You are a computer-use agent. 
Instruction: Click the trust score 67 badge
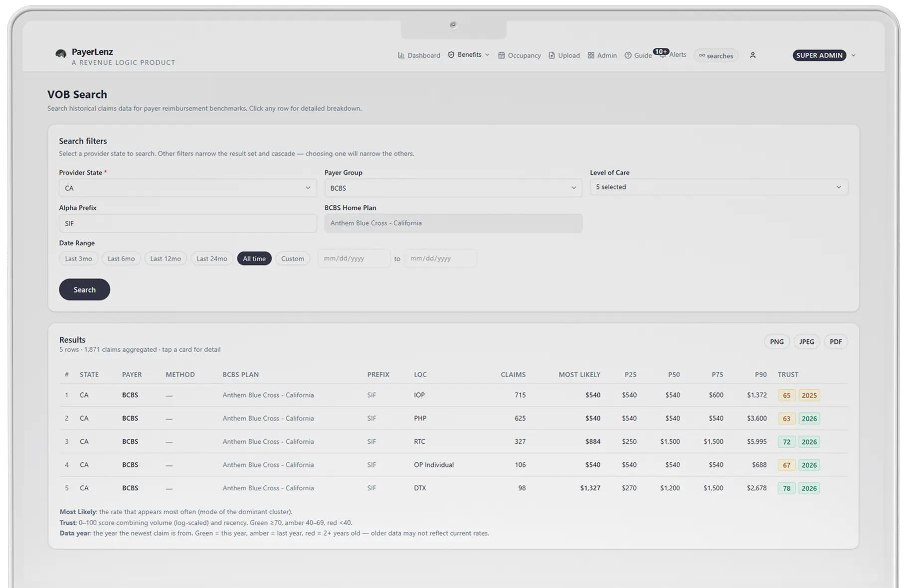tap(786, 465)
